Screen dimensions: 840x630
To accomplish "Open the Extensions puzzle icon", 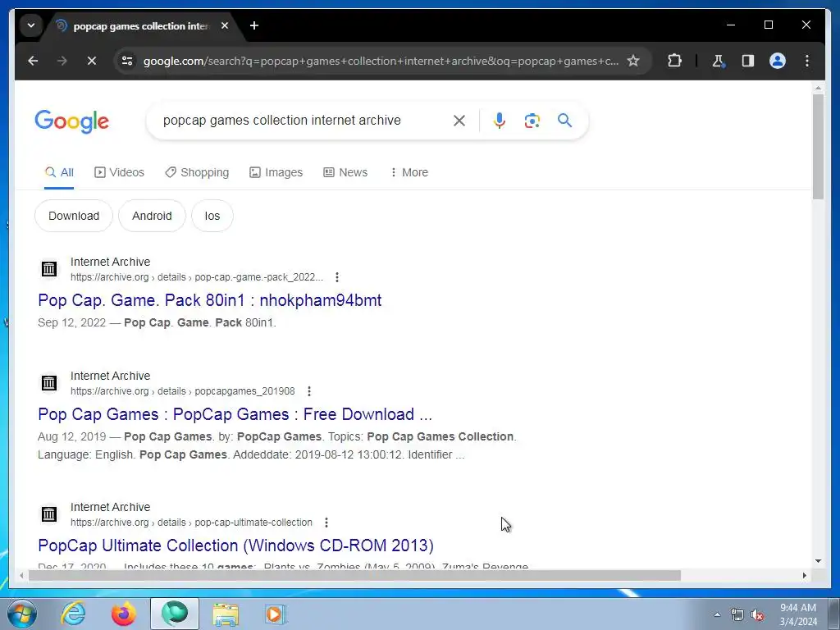I will point(674,61).
